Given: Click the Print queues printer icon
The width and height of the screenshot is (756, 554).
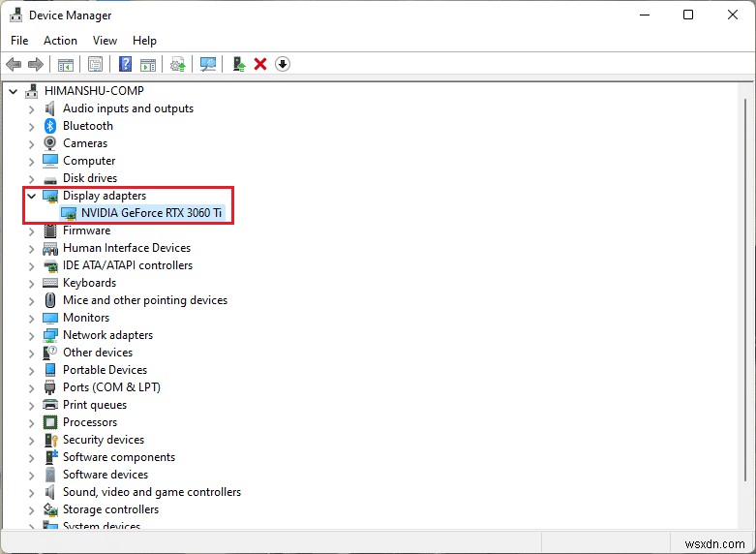Looking at the screenshot, I should 50,405.
